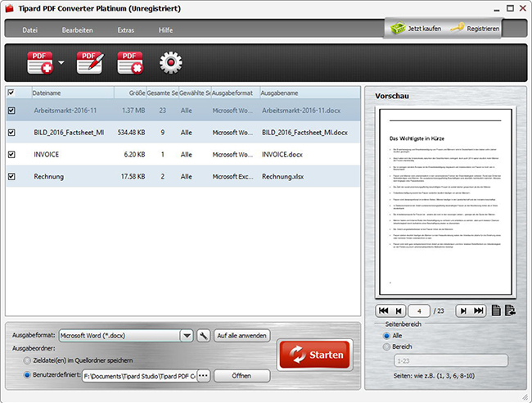Open the Add PDF dropdown arrow

(x=62, y=62)
